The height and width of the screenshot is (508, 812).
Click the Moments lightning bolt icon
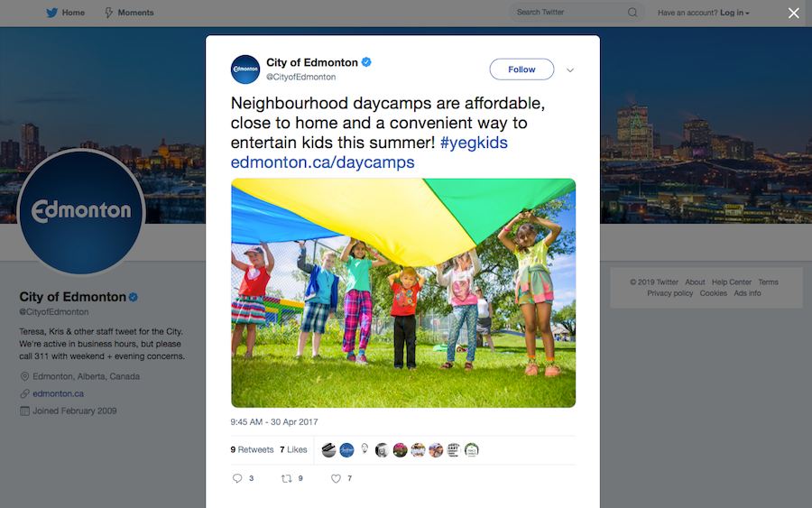click(109, 13)
